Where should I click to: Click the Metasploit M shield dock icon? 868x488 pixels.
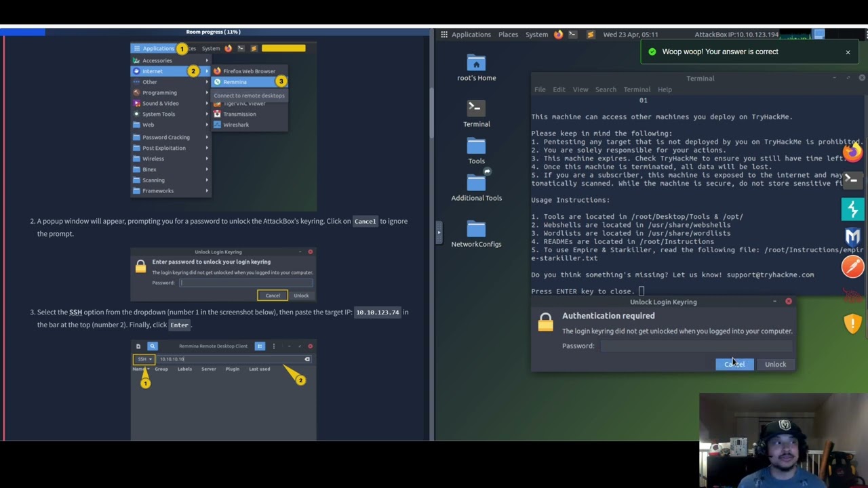[852, 237]
